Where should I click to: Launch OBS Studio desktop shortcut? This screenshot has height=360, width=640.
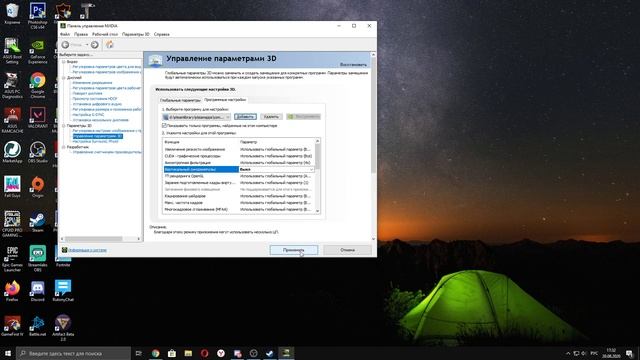38,152
